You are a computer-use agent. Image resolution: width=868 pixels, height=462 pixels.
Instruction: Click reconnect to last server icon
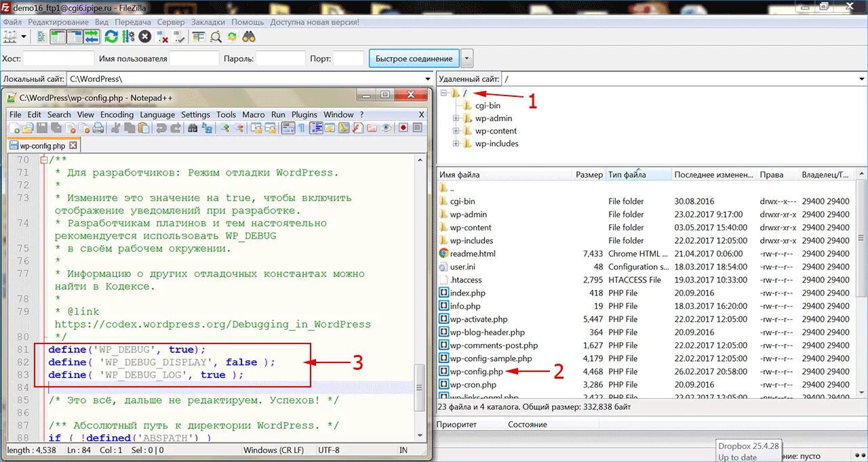pyautogui.click(x=178, y=37)
